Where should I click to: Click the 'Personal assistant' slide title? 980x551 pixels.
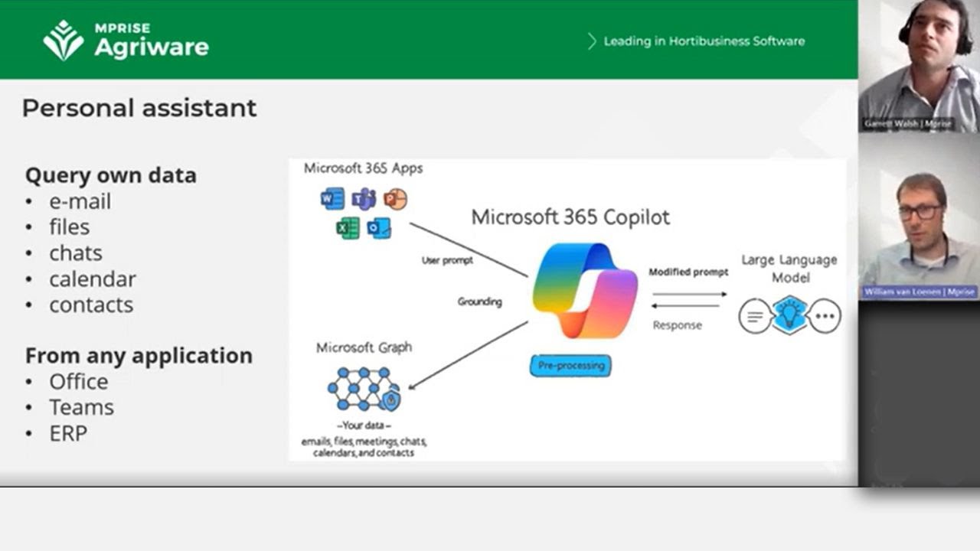[139, 108]
